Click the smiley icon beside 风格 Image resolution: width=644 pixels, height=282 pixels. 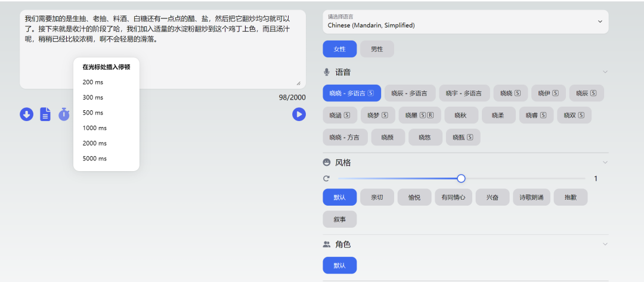pyautogui.click(x=327, y=163)
